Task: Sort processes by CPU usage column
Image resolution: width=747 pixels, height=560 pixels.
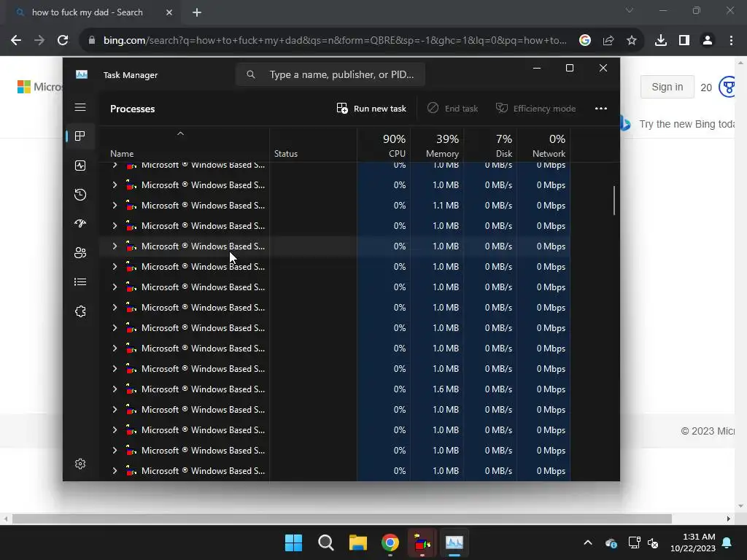Action: pos(384,145)
